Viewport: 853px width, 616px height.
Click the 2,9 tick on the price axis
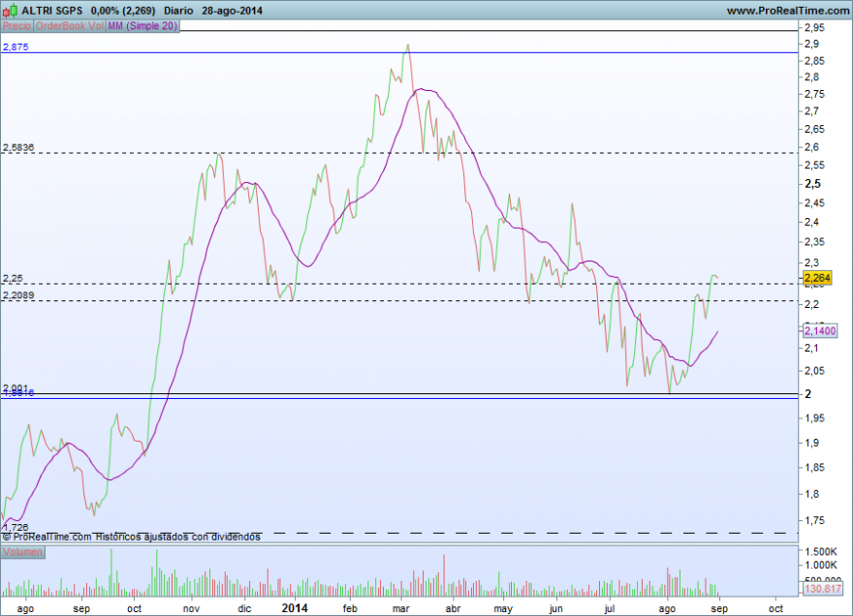click(x=811, y=44)
